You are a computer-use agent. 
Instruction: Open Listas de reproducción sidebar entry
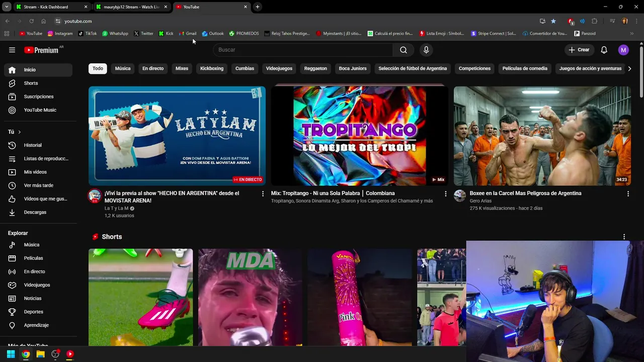38,158
